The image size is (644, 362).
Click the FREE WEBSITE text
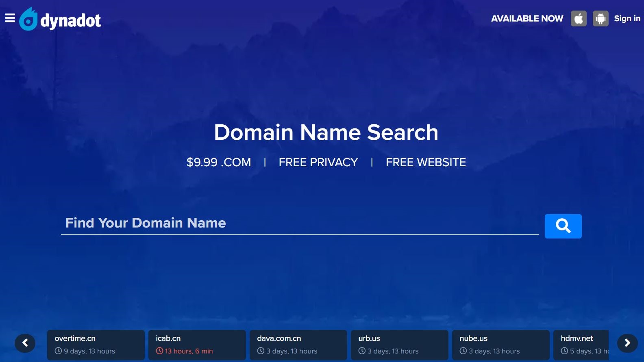tap(425, 162)
